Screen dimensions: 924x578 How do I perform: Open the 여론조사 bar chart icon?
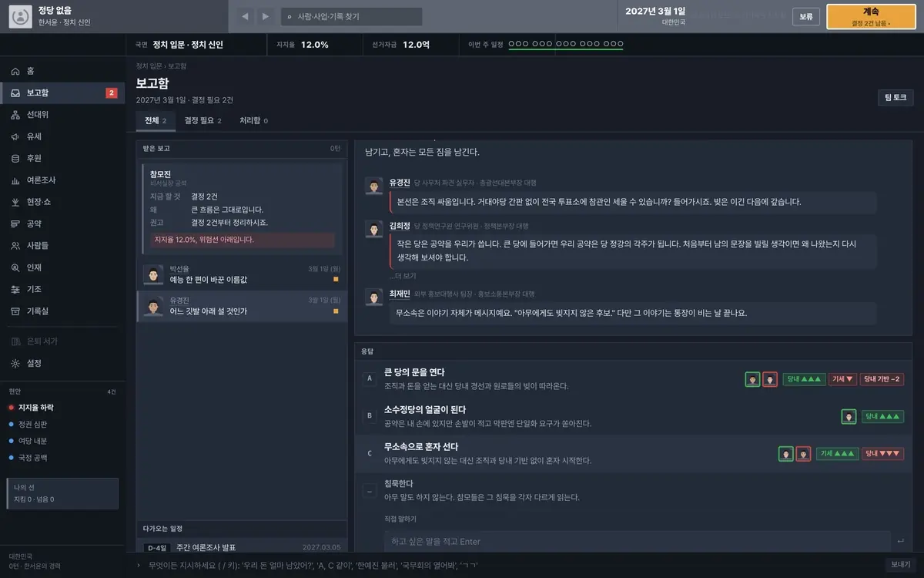[x=15, y=180]
